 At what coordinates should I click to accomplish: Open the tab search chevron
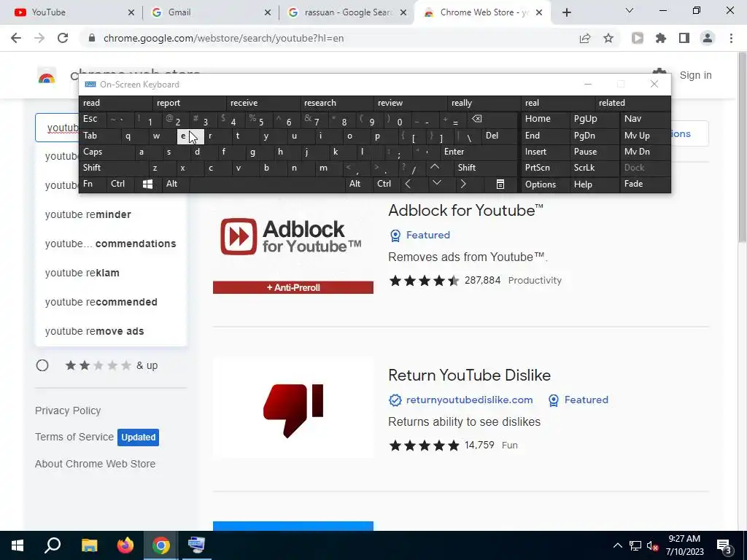click(630, 10)
